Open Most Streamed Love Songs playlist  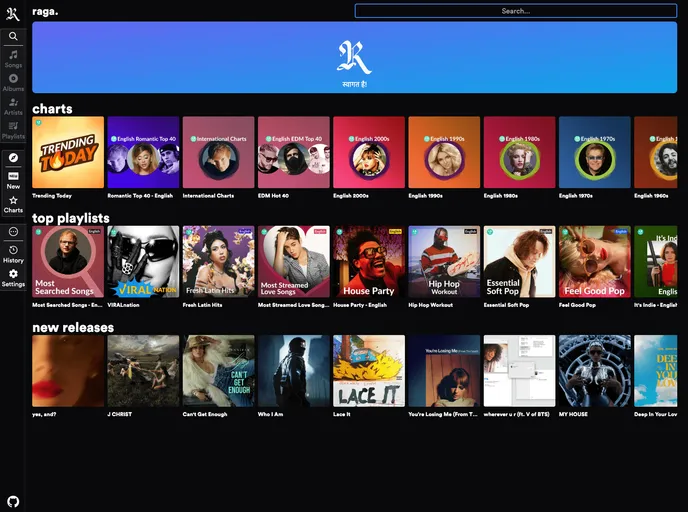pyautogui.click(x=294, y=261)
